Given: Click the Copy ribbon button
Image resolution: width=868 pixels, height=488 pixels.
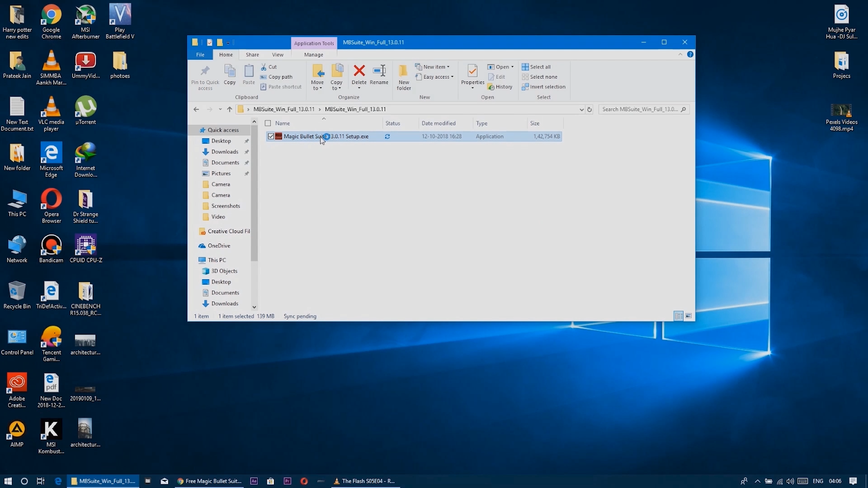Looking at the screenshot, I should click(x=230, y=75).
